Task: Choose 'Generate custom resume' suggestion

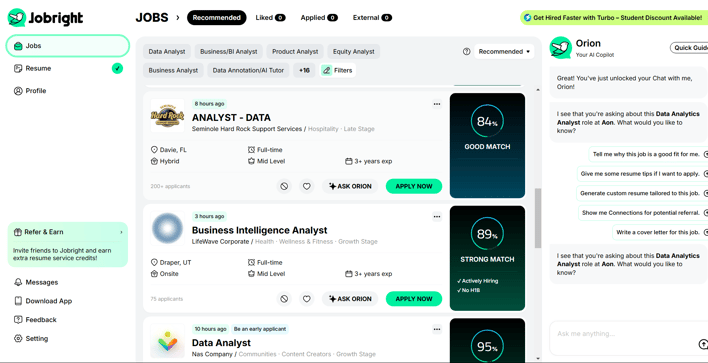Action: 642,193
